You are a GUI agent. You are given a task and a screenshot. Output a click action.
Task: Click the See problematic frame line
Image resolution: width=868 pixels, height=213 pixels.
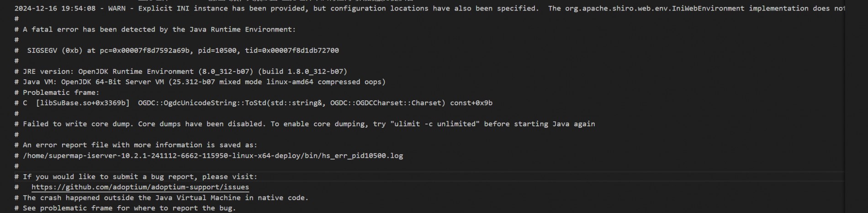tap(125, 208)
